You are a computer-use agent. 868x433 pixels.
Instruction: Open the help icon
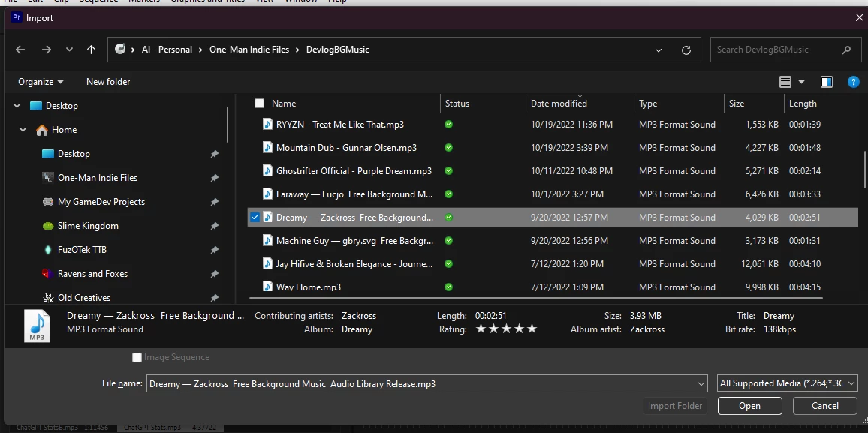point(853,82)
